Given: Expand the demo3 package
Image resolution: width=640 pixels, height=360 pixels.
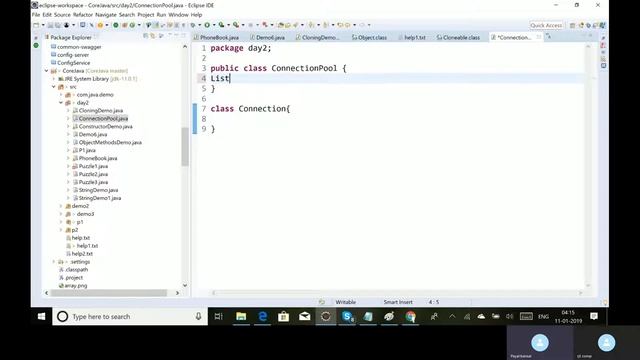Looking at the screenshot, I should [61, 214].
